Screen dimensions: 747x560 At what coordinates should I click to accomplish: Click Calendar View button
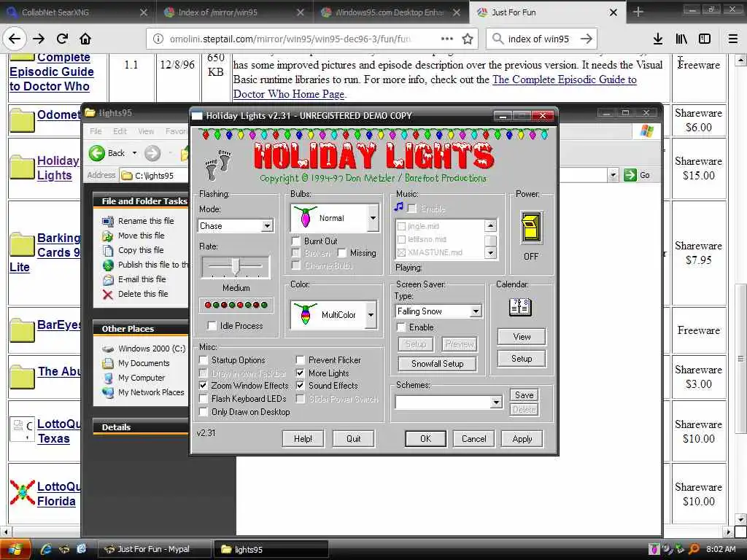[522, 337]
